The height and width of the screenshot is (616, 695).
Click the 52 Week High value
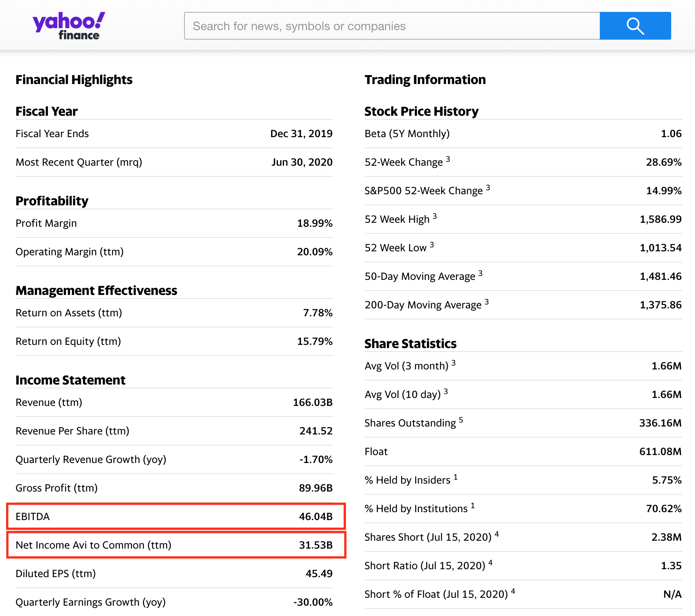click(660, 219)
